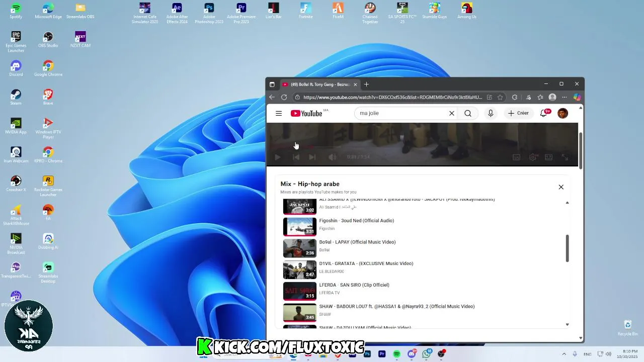The width and height of the screenshot is (644, 362).
Task: Play the paused YouTube video
Action: 277,157
